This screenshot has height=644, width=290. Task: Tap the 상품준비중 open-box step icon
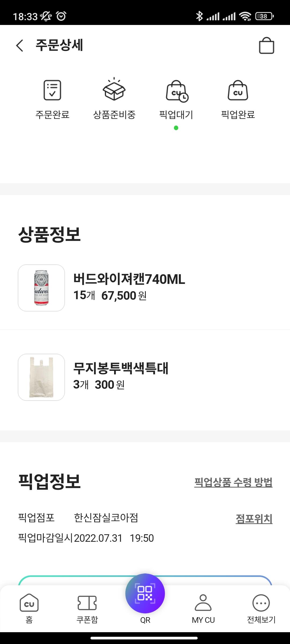[x=114, y=90]
